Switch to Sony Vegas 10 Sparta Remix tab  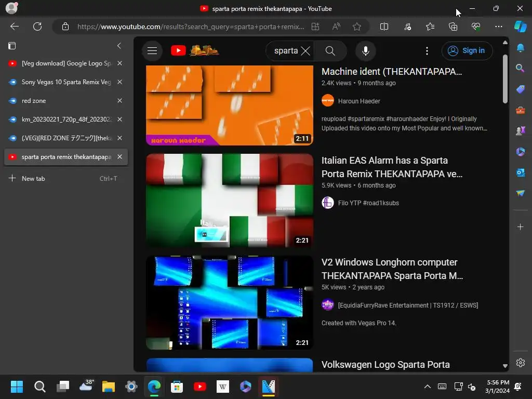[66, 82]
